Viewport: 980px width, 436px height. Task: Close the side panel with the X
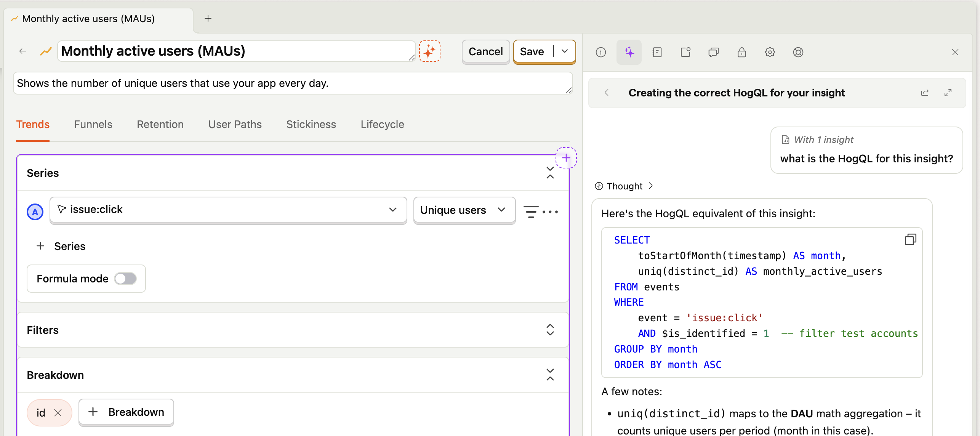(x=955, y=52)
